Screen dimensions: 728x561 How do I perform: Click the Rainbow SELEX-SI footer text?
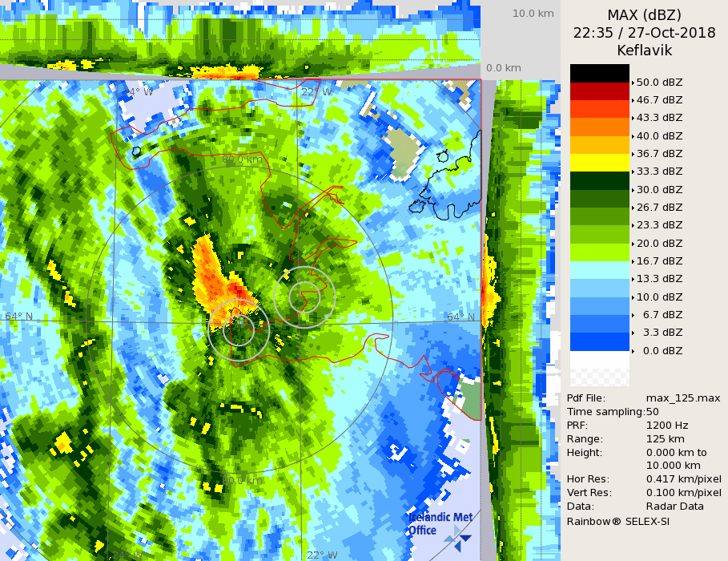pos(617,521)
